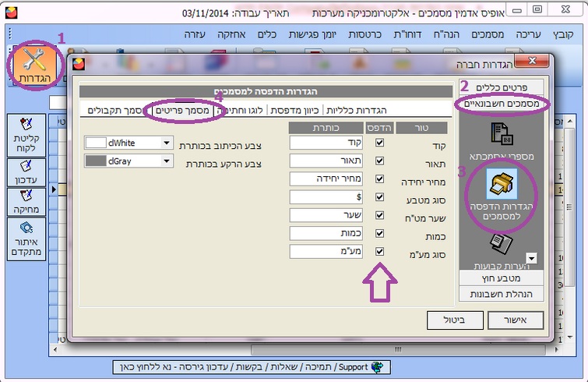Disable the print checkbox for סוג מע"מ

click(x=380, y=251)
